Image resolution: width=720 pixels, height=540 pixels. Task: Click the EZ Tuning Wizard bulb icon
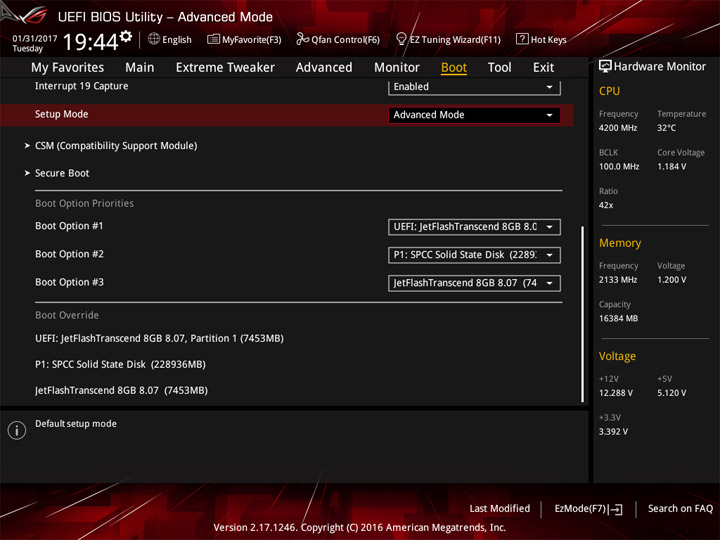[401, 39]
